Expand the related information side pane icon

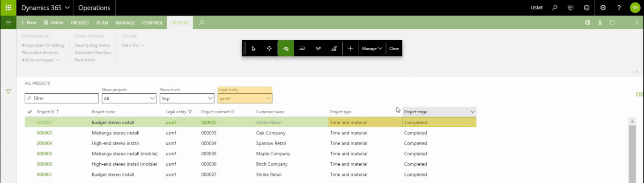point(639,94)
